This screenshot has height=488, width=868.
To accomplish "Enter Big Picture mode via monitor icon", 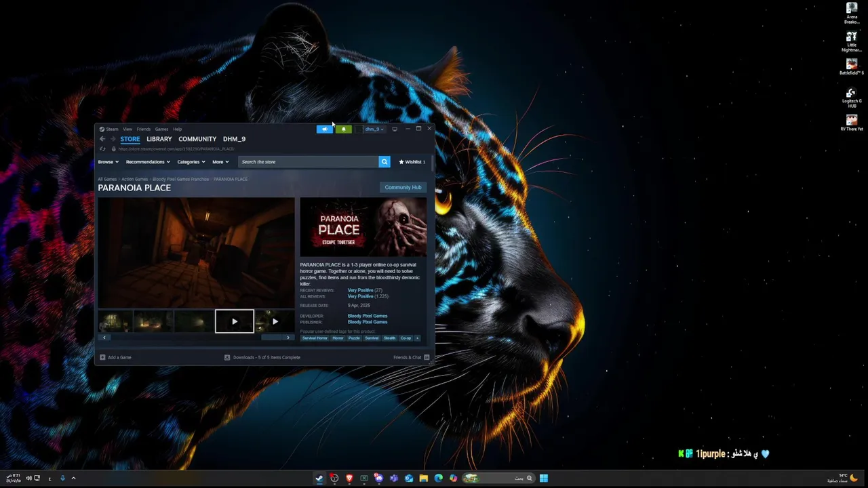I will point(395,129).
